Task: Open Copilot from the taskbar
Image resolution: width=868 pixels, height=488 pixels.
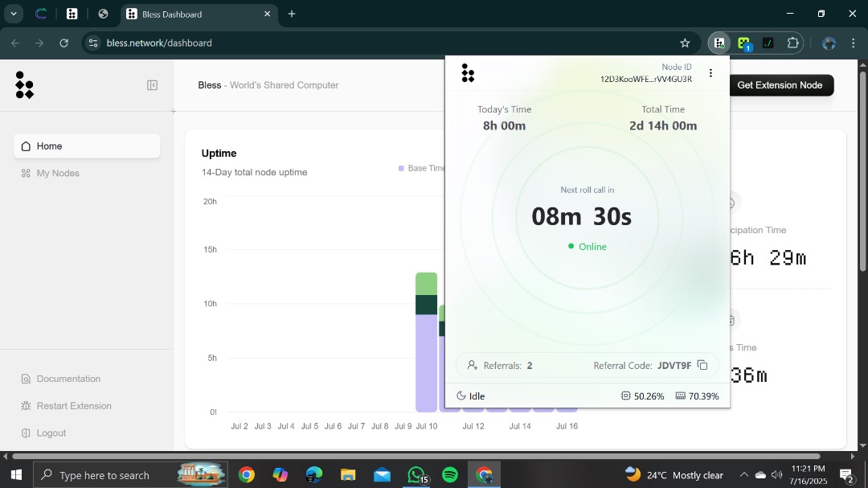Action: pyautogui.click(x=280, y=474)
